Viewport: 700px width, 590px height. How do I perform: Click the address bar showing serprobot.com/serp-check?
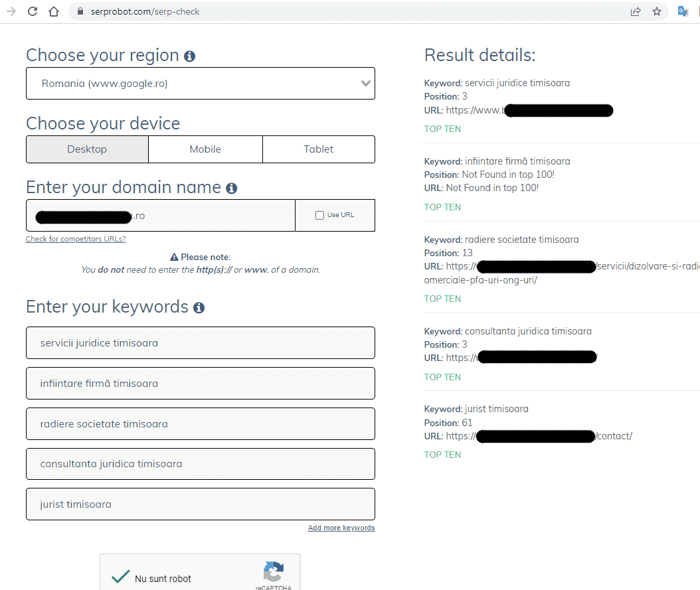tap(332, 11)
